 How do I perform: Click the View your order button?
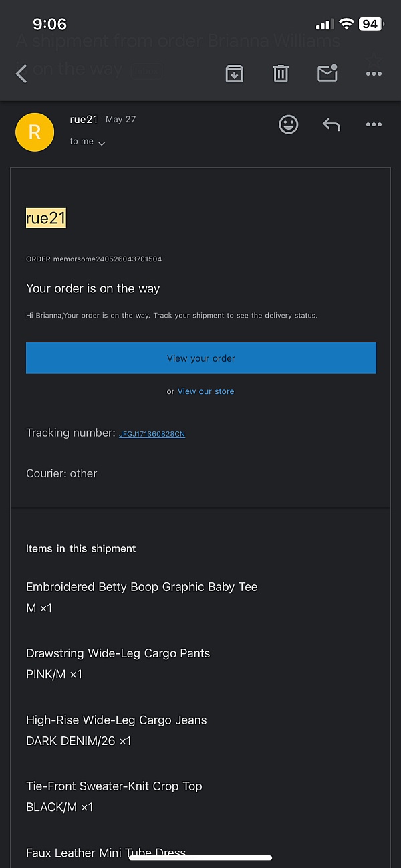(x=201, y=358)
